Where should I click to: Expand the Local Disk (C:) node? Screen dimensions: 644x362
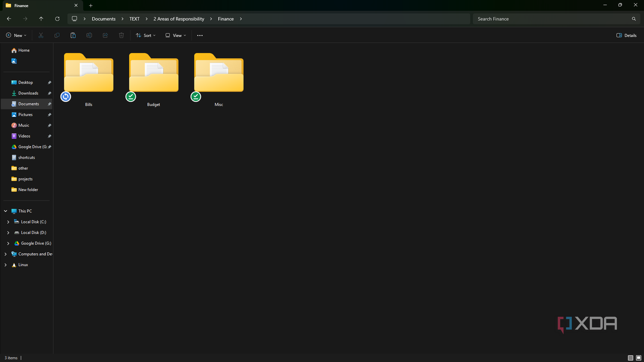(x=8, y=222)
